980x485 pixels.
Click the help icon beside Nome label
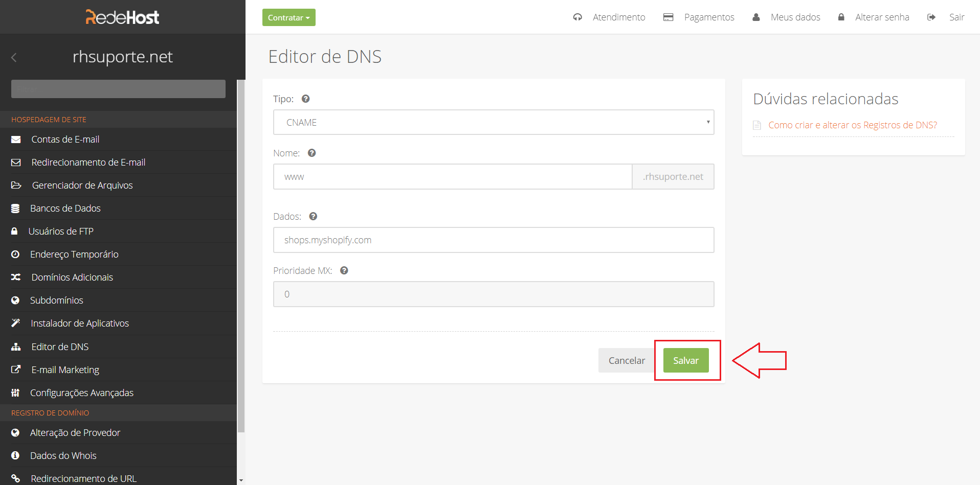coord(311,153)
